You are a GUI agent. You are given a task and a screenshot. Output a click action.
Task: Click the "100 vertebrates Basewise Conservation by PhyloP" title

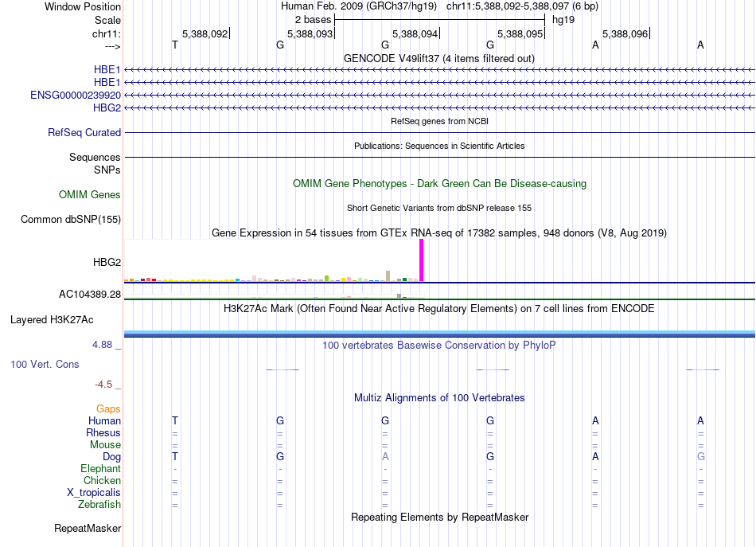pos(439,346)
